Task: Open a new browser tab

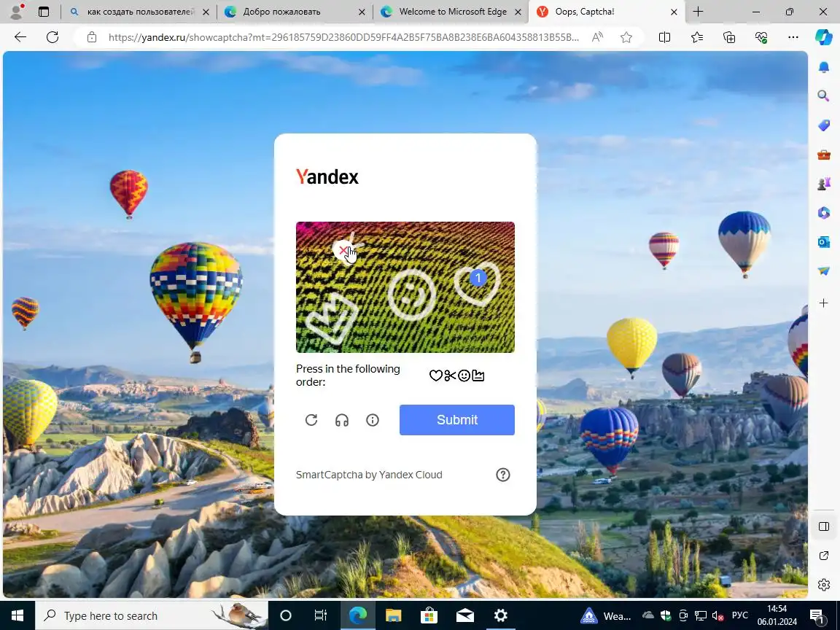Action: [x=698, y=12]
